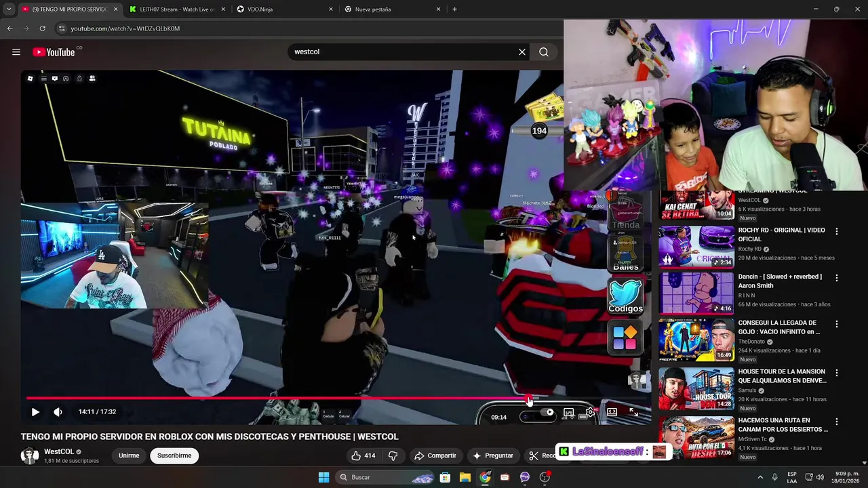Image resolution: width=868 pixels, height=488 pixels.
Task: Open the WestCOL channel name link
Action: (59, 451)
